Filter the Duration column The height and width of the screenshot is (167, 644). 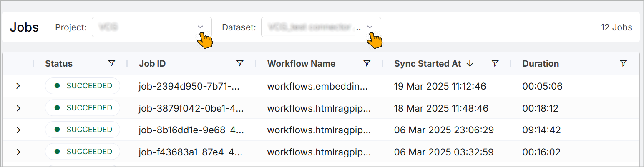pos(623,63)
